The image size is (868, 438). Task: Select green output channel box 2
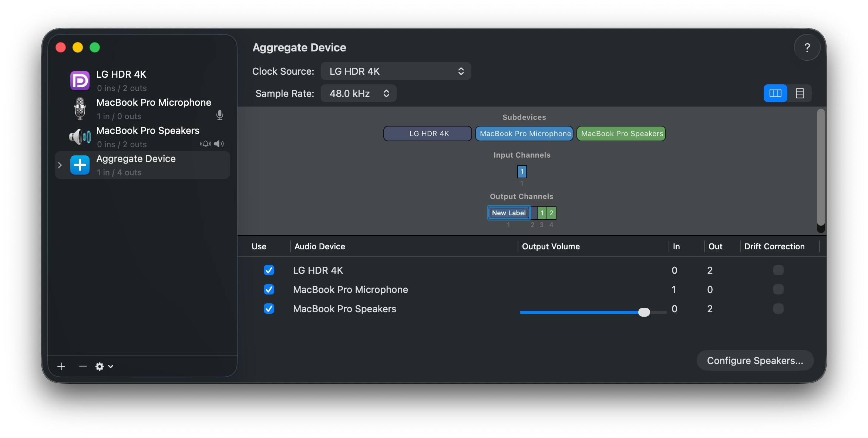click(551, 213)
